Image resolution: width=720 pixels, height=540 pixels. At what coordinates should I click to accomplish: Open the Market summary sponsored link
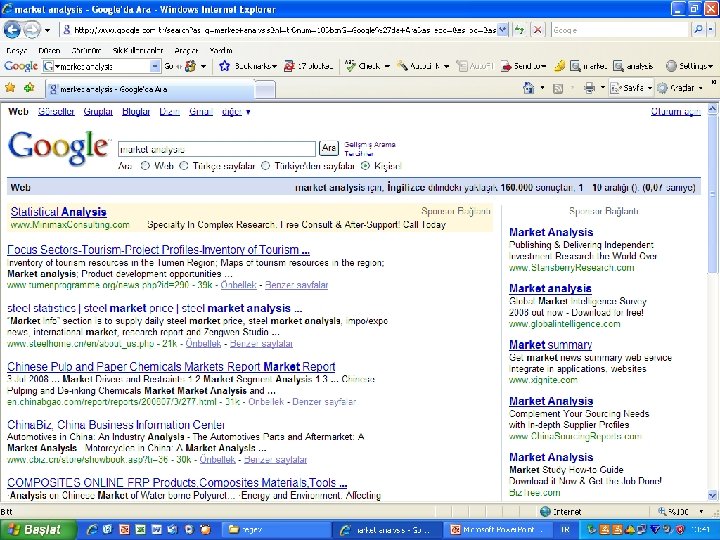[x=551, y=344]
